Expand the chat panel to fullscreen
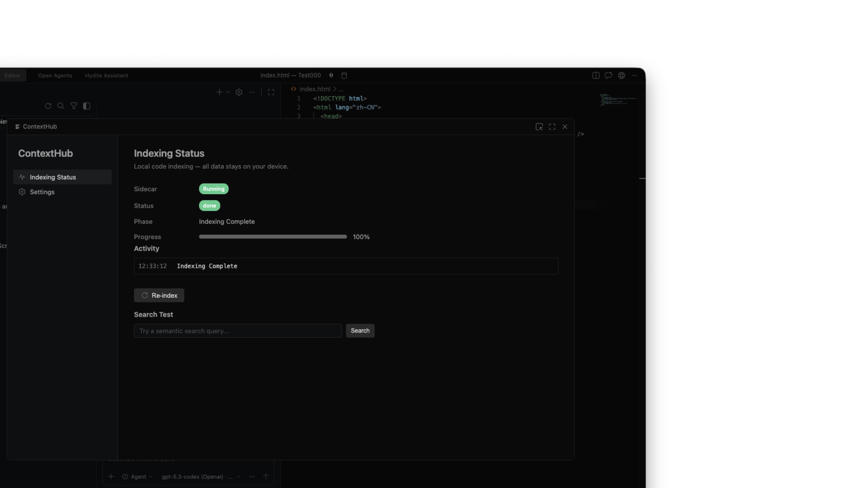This screenshot has width=868, height=488. pyautogui.click(x=271, y=92)
